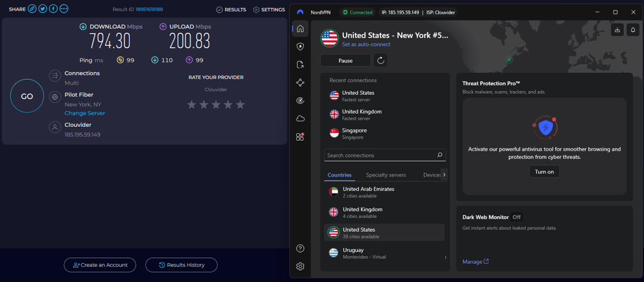This screenshot has width=644, height=282.
Task: Open NordVPN notifications bell
Action: click(x=633, y=30)
